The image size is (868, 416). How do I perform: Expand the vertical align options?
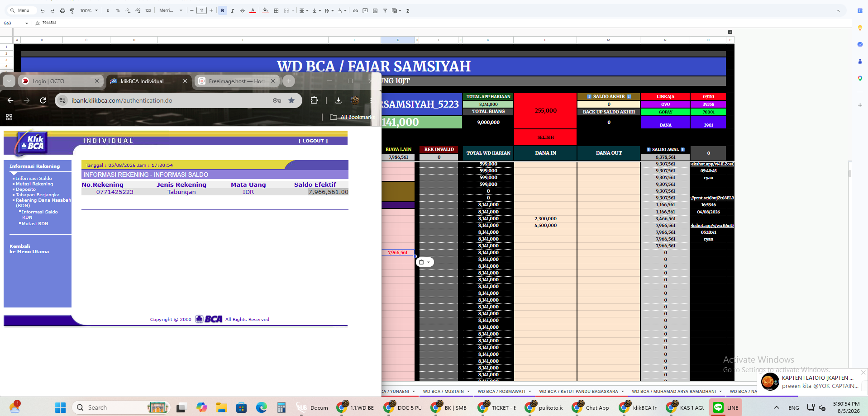tap(316, 10)
